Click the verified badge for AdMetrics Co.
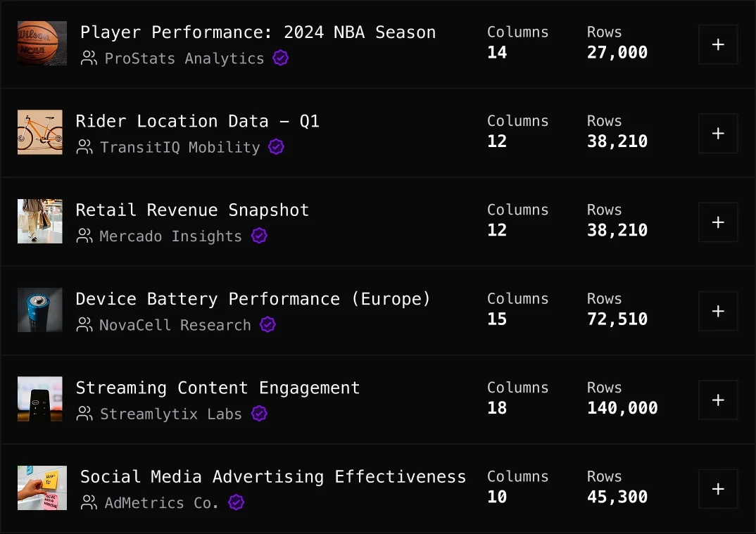This screenshot has height=534, width=756. 236,502
